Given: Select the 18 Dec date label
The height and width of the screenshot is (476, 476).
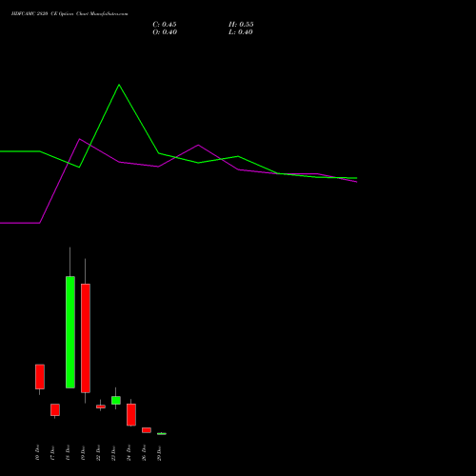Looking at the screenshot, I should pyautogui.click(x=68, y=452).
